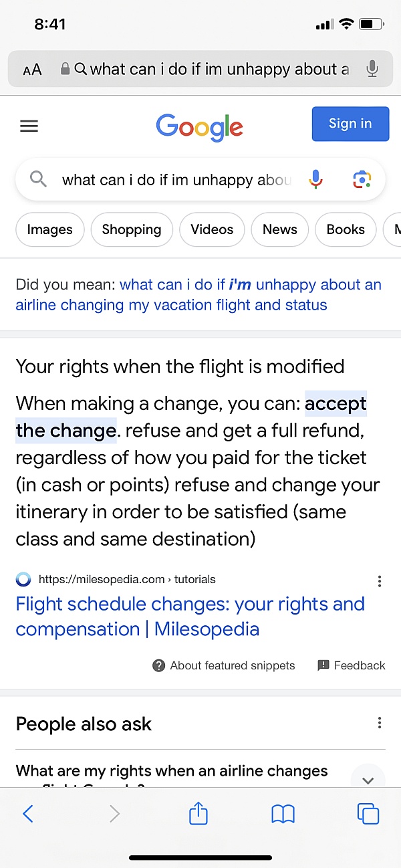The height and width of the screenshot is (868, 401).
Task: Open the AA reader and text size menu
Action: [x=32, y=70]
